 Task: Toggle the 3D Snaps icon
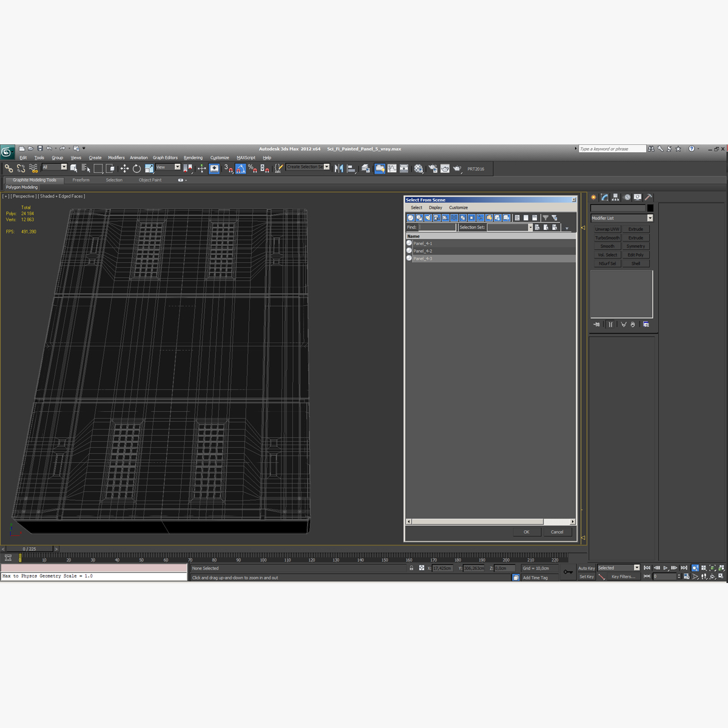(228, 169)
